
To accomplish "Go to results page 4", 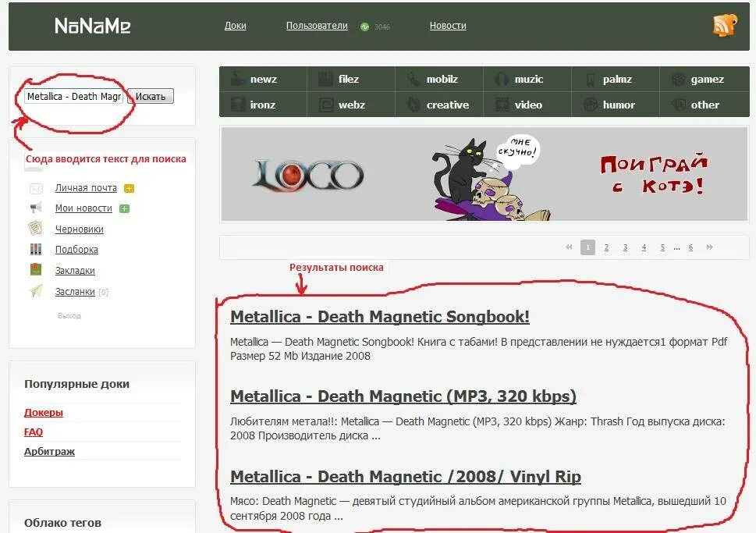I will pyautogui.click(x=644, y=247).
